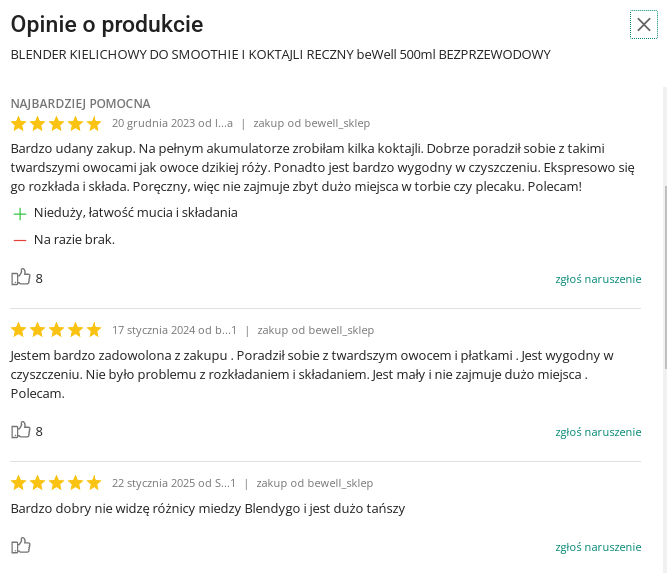Click the third star of second review
The image size is (667, 573).
pyautogui.click(x=57, y=330)
